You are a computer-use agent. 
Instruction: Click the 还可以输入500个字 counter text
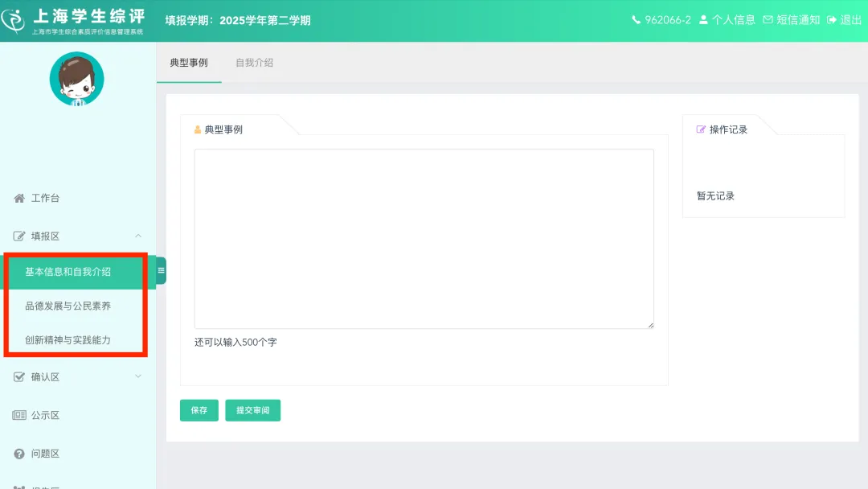235,343
